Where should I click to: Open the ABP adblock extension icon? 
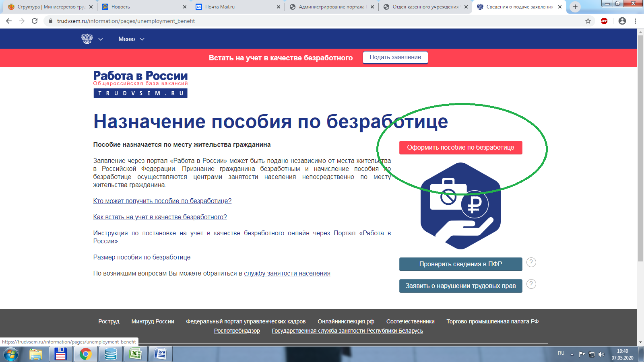604,21
